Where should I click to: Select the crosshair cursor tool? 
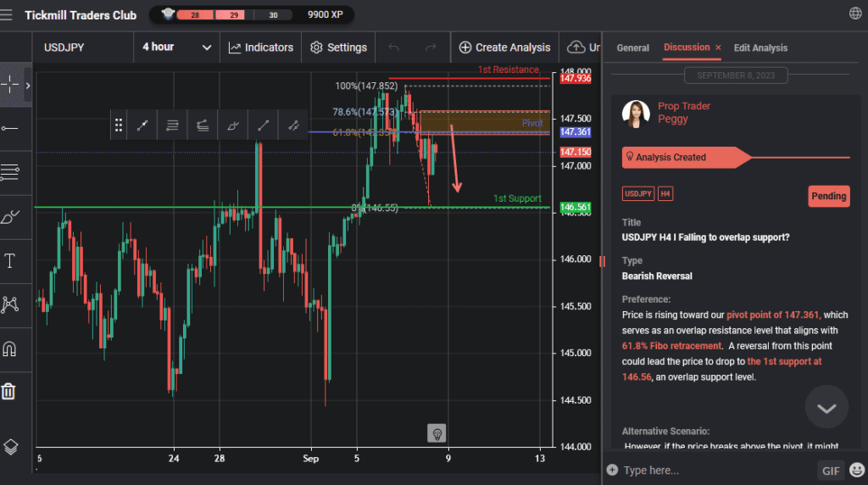10,85
